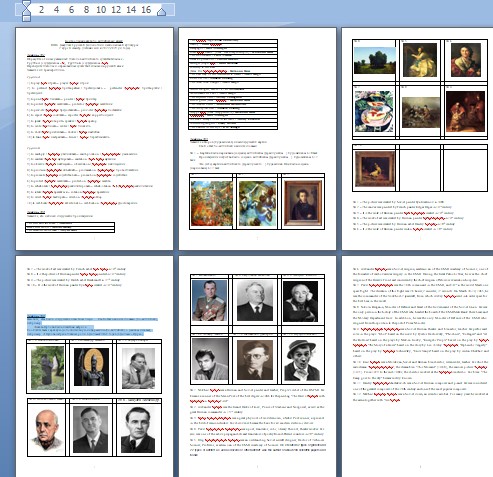Click the small three-row table on first page
Viewport: 493px width, 477px height.
[x=70, y=227]
